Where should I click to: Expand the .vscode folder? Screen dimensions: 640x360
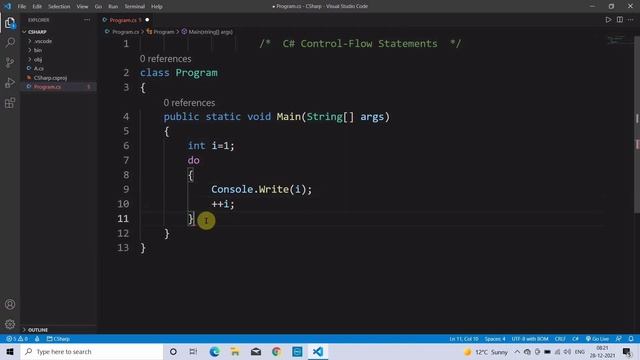42,41
